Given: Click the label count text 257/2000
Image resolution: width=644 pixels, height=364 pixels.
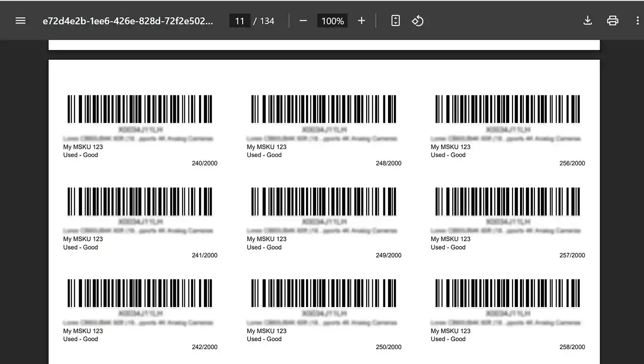Looking at the screenshot, I should pyautogui.click(x=572, y=255).
